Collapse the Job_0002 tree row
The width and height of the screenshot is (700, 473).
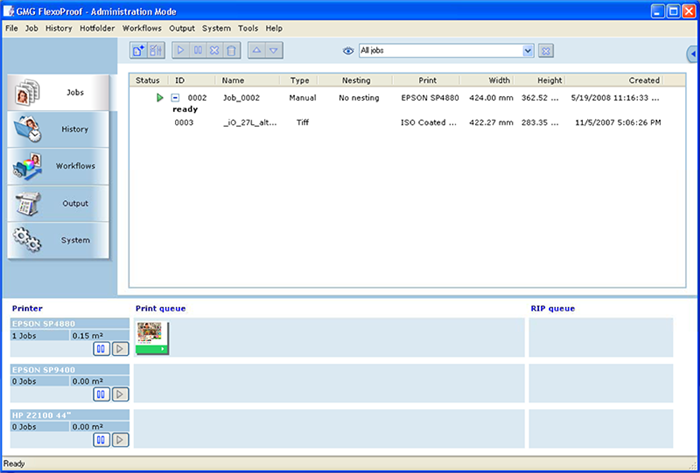pyautogui.click(x=175, y=98)
